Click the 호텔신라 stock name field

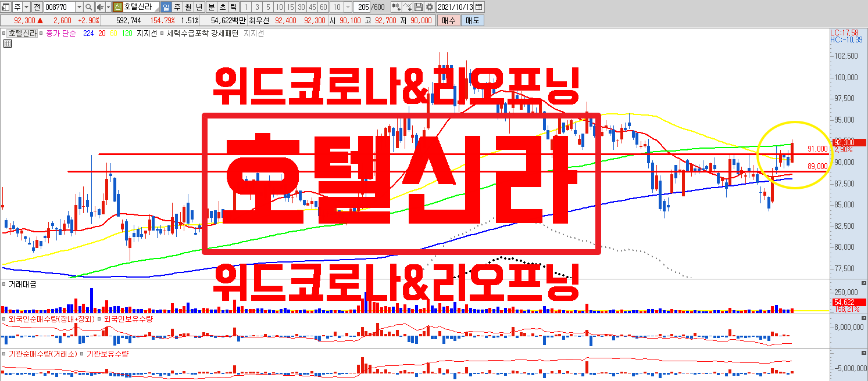pos(140,7)
